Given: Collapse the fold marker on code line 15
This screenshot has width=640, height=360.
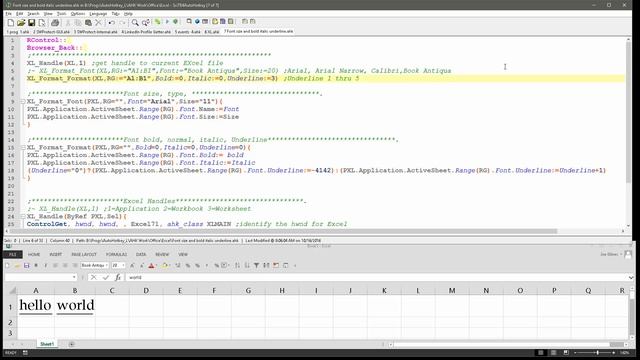Looking at the screenshot, I should pyautogui.click(x=23, y=147).
